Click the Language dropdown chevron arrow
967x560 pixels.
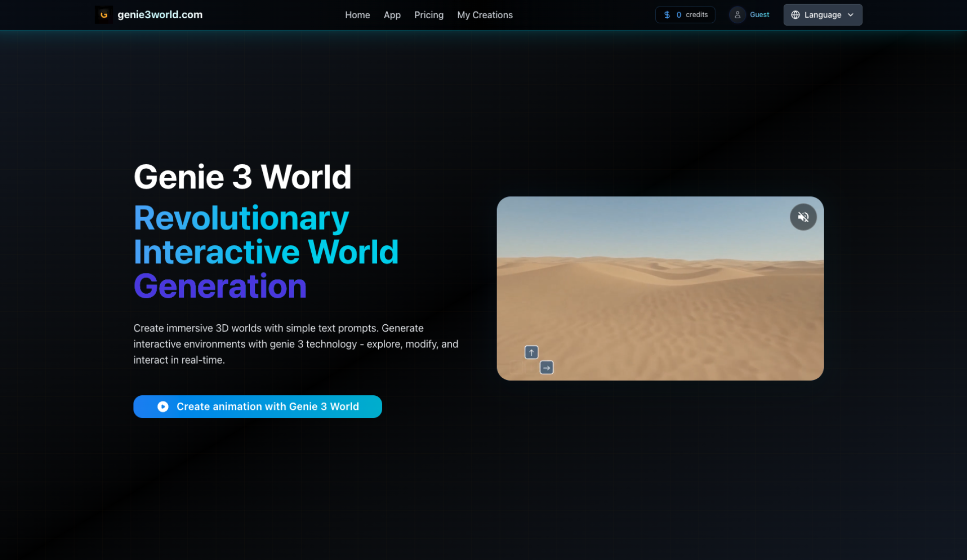(851, 15)
